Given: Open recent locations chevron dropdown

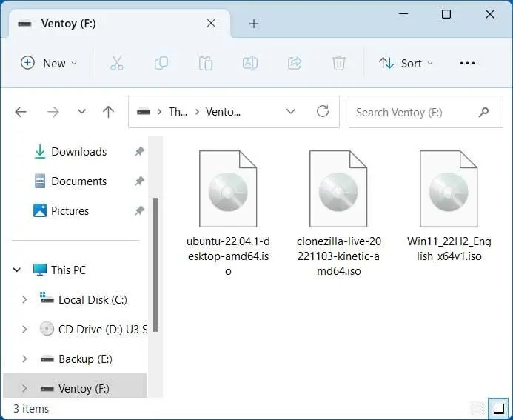Looking at the screenshot, I should pos(81,112).
